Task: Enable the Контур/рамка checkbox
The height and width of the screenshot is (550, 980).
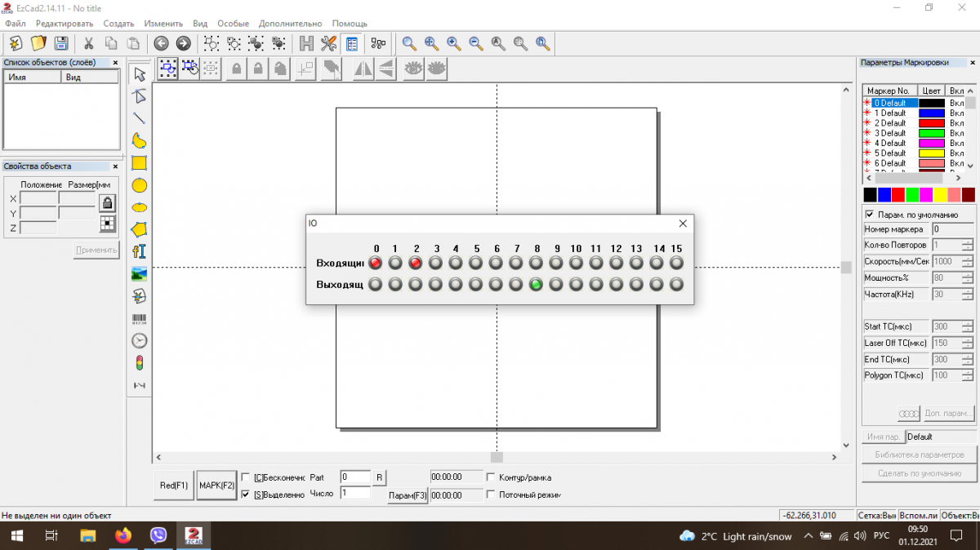Action: [491, 477]
